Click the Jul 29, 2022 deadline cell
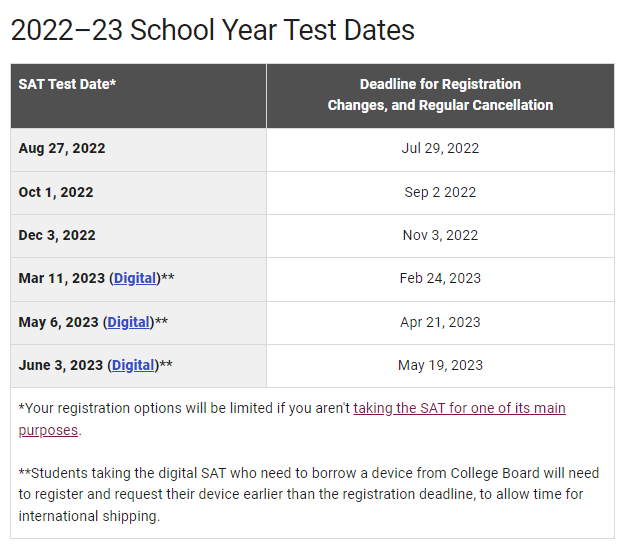 pyautogui.click(x=440, y=148)
